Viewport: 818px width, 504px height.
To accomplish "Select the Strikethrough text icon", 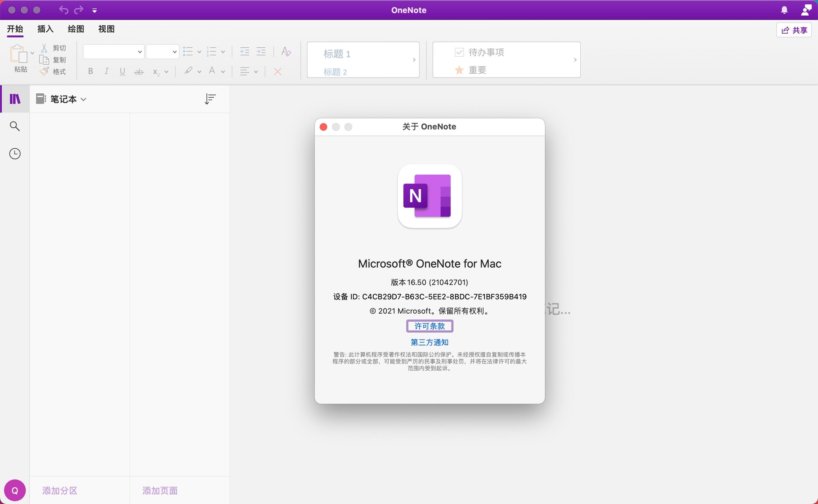I will 139,71.
